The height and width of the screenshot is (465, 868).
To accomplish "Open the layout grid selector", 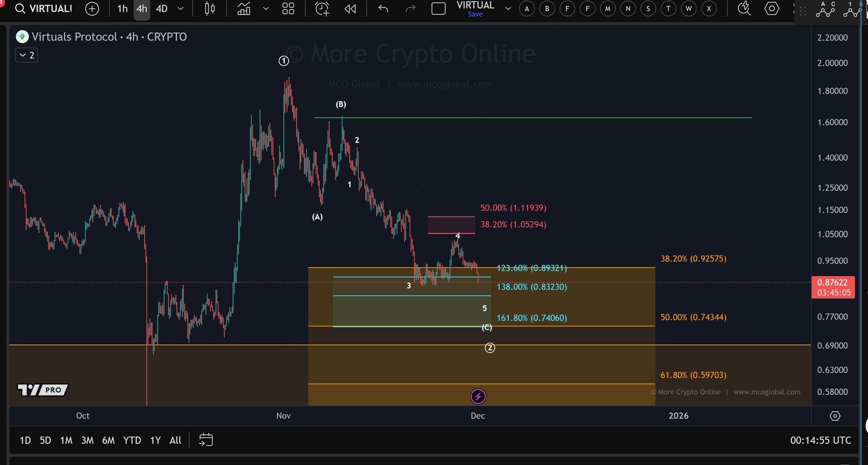I will coord(288,8).
